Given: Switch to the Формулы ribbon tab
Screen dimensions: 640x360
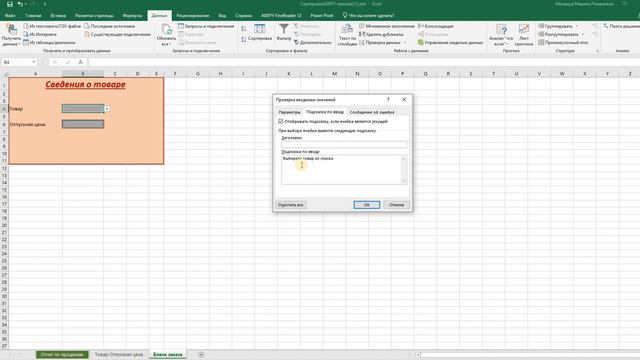Looking at the screenshot, I should [x=132, y=16].
